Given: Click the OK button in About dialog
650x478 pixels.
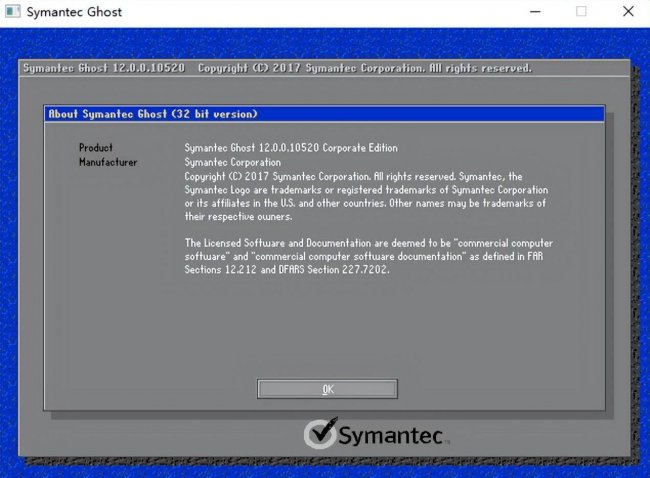Looking at the screenshot, I should [327, 389].
